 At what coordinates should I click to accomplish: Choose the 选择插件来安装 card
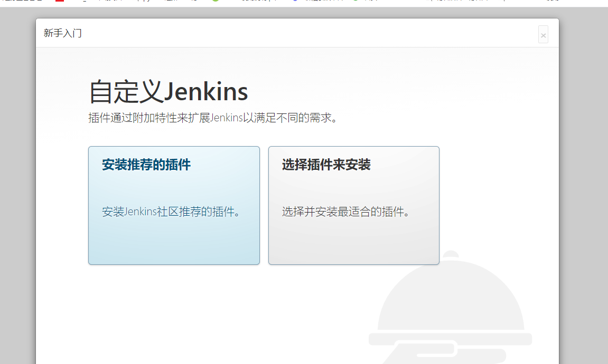[x=353, y=205]
